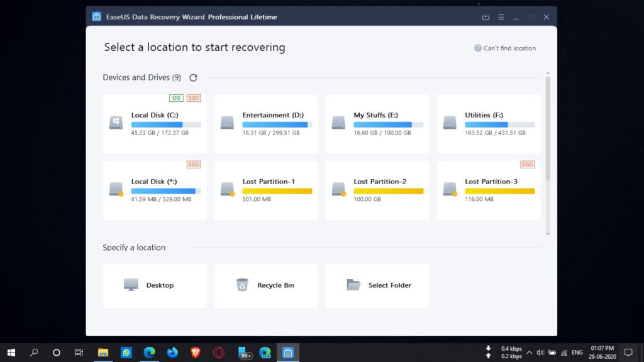This screenshot has height=362, width=644.
Task: Click the drives list vertical scrollbar thumb
Action: click(548, 128)
